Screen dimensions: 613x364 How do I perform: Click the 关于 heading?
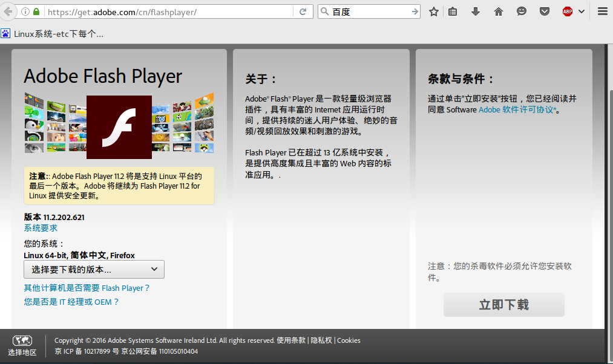click(260, 79)
